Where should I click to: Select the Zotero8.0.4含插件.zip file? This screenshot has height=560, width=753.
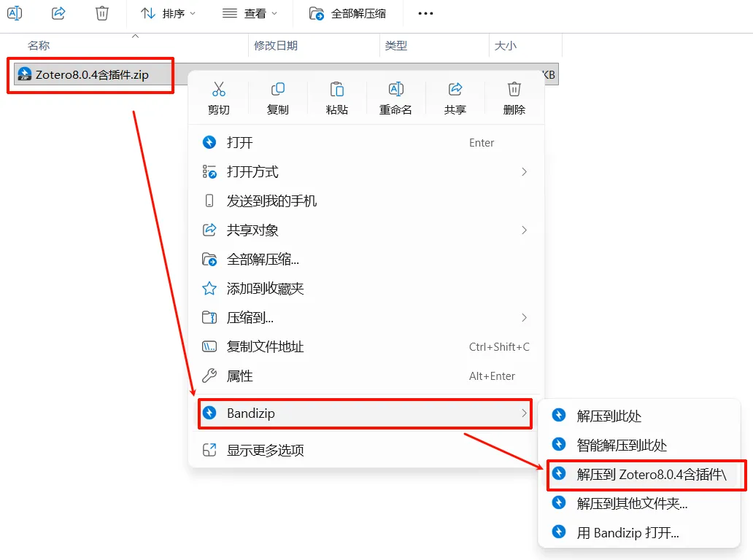tap(91, 74)
